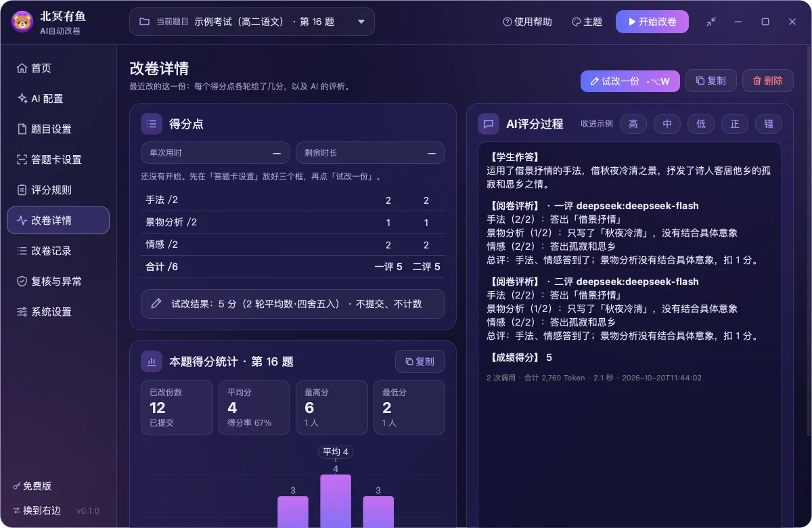Click the 改卷记录 list icon
The image size is (812, 528).
coord(22,250)
